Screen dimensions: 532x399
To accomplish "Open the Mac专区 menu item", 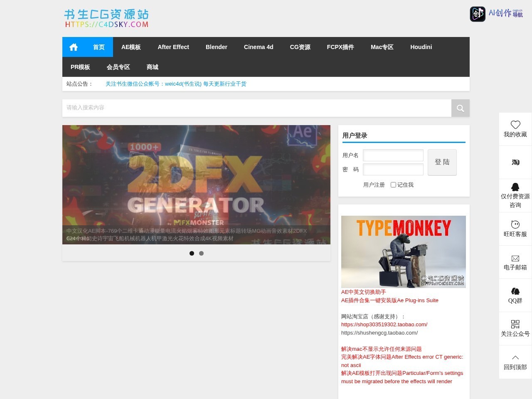I will [x=382, y=47].
